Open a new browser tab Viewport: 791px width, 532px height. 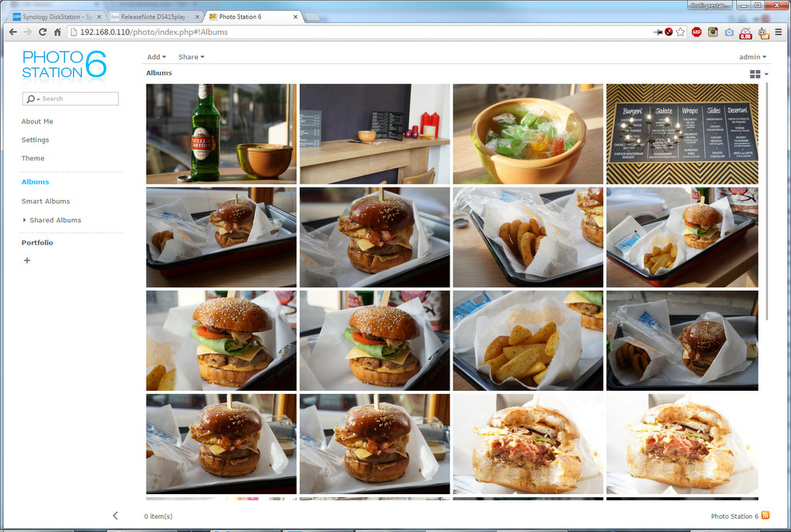click(x=312, y=17)
